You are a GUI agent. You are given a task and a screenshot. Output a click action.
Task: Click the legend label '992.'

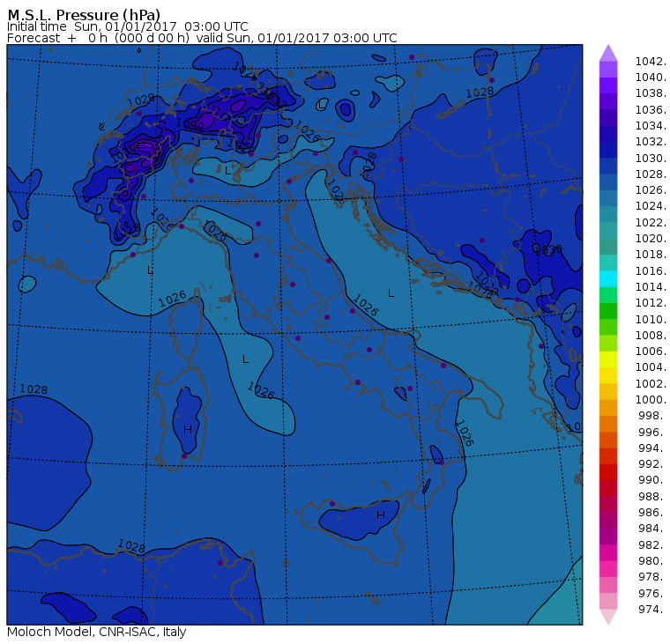click(x=652, y=463)
